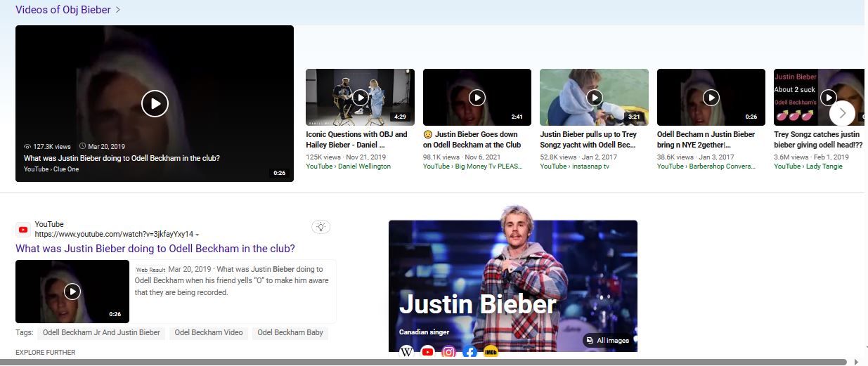Play the Odell Becham NYE 2gether video

pyautogui.click(x=711, y=97)
